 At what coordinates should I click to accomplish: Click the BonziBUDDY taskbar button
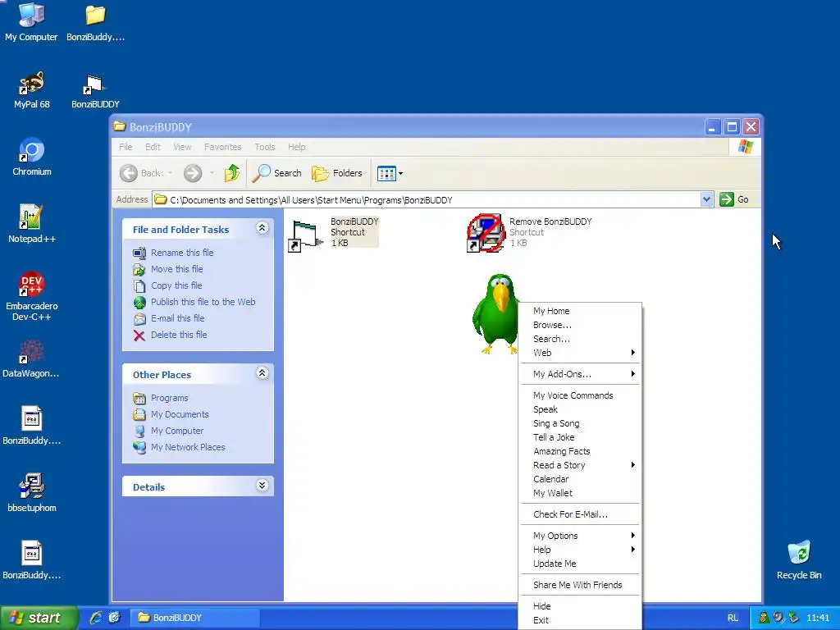coord(195,618)
